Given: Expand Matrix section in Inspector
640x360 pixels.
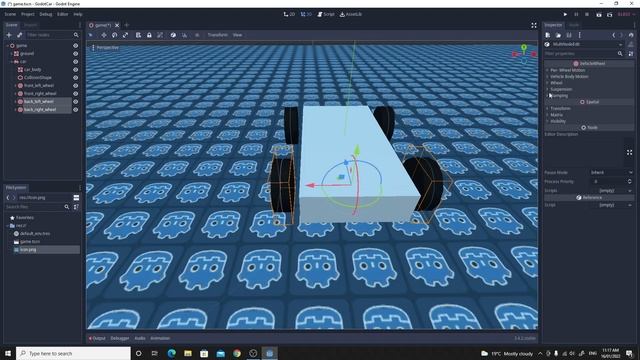Looking at the screenshot, I should 589,115.
